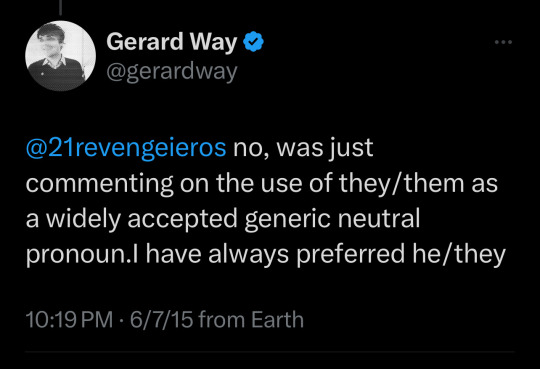Select the @gerardway handle
Image resolution: width=540 pixels, height=369 pixels.
172,72
